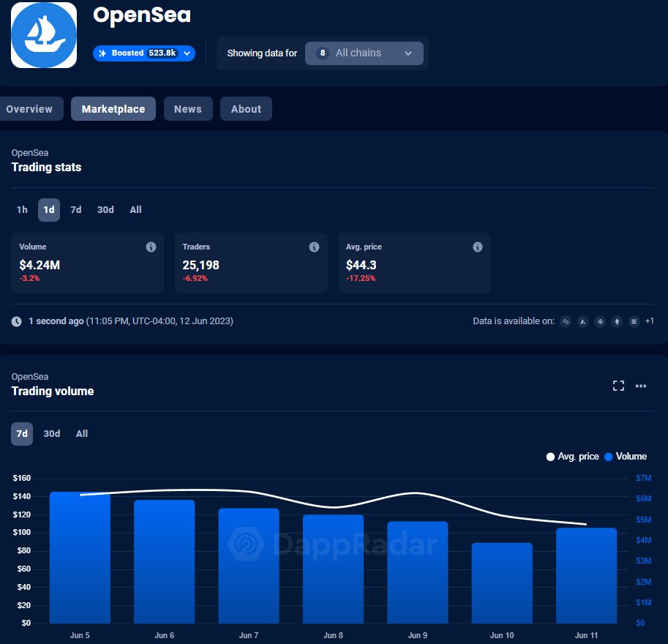This screenshot has width=668, height=644.
Task: Set trading stats range to 1h
Action: click(22, 210)
